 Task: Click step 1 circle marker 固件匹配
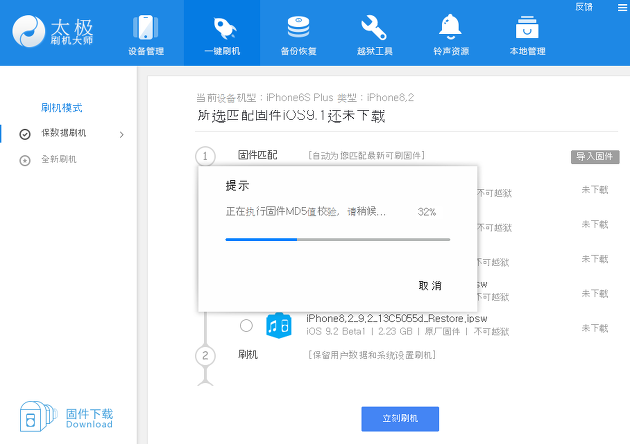[205, 156]
